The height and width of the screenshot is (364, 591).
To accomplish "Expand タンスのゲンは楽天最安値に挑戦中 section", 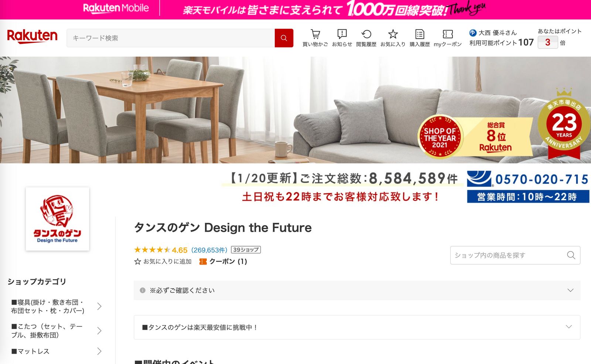I will (x=357, y=327).
